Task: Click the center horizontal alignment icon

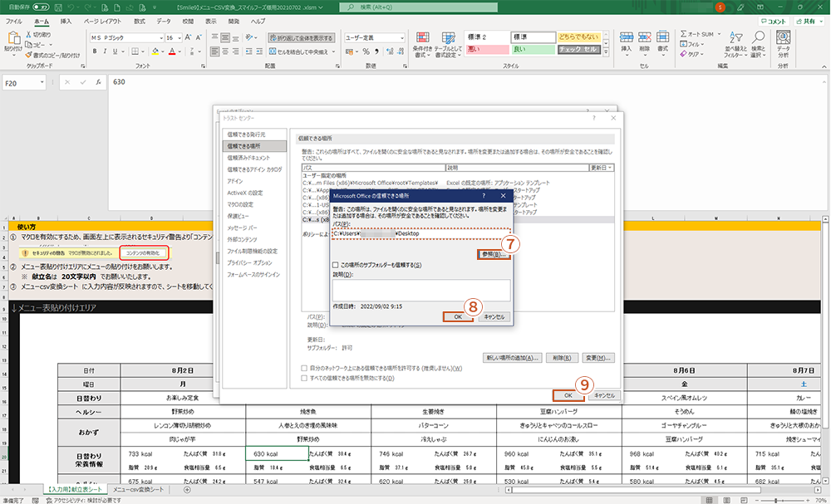Action: point(225,51)
